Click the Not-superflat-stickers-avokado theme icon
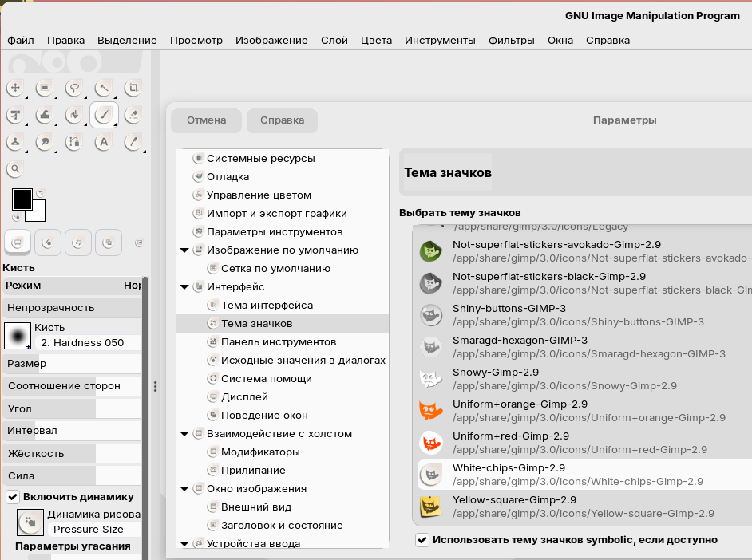Screen dimensions: 752x560 (430, 251)
